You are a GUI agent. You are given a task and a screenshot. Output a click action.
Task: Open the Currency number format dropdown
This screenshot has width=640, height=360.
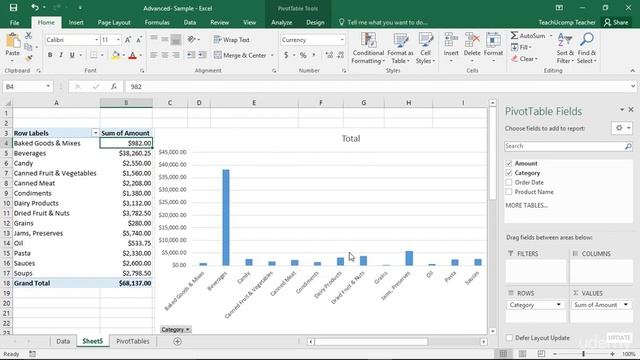(x=342, y=40)
